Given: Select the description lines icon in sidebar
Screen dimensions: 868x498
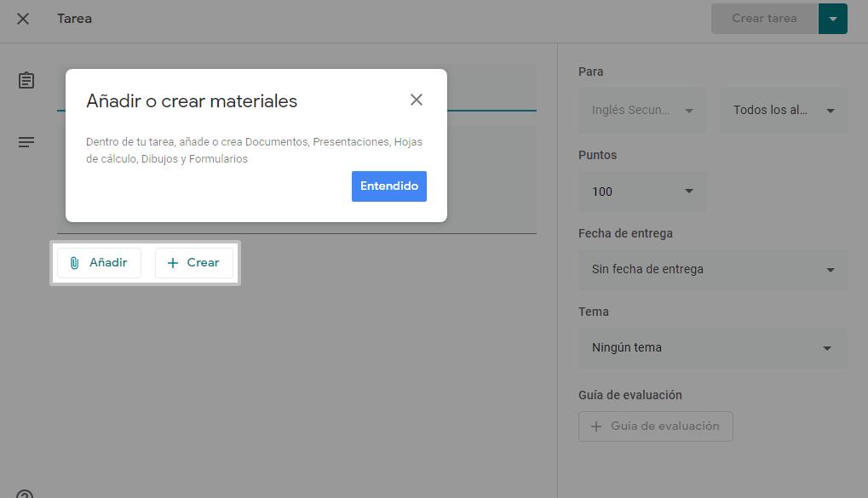Looking at the screenshot, I should (26, 141).
